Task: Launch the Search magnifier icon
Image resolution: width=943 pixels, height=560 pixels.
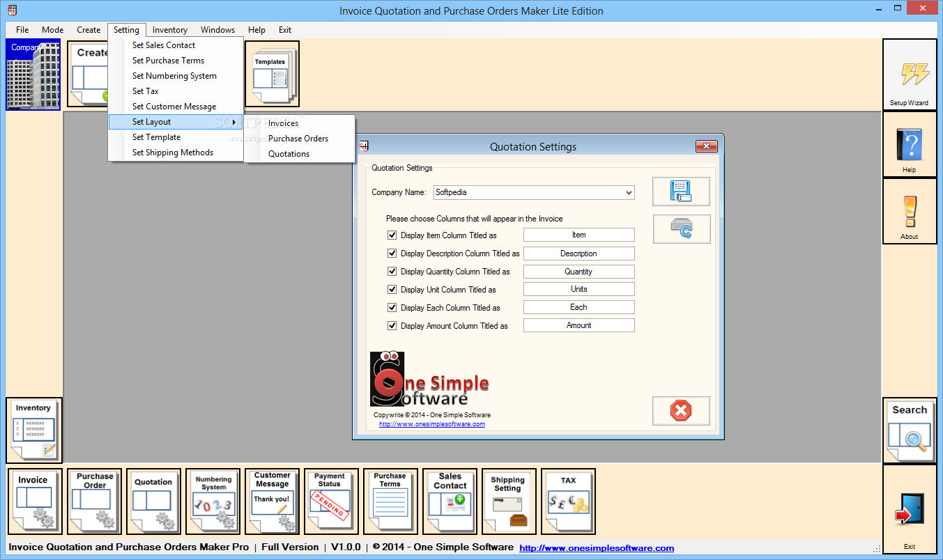Action: [910, 430]
